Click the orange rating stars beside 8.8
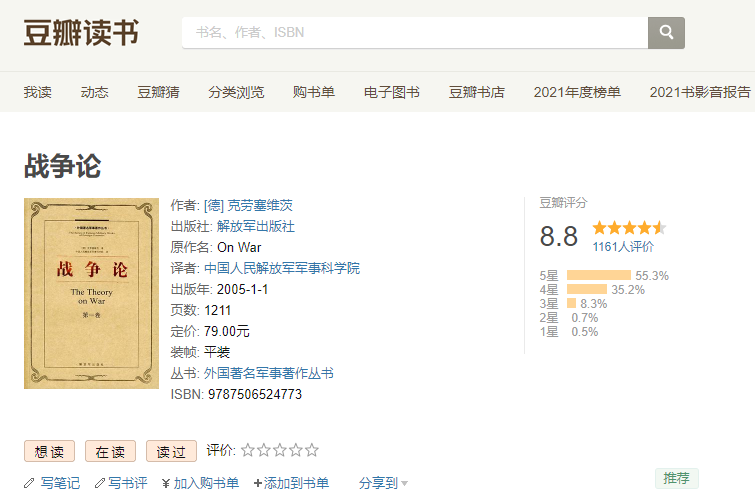Image resolution: width=755 pixels, height=504 pixels. pyautogui.click(x=629, y=227)
